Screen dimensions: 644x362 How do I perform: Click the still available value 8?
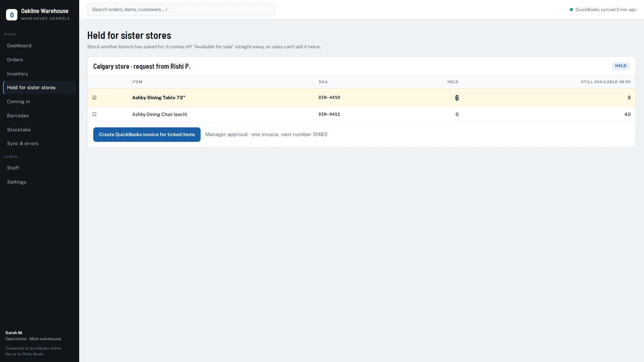[629, 98]
